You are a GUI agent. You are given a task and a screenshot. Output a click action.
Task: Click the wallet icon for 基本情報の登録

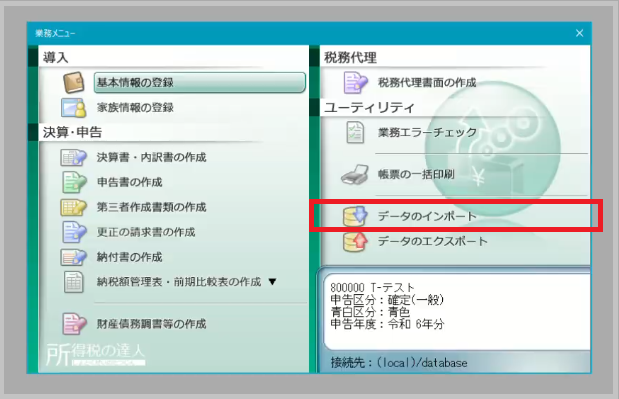[74, 82]
